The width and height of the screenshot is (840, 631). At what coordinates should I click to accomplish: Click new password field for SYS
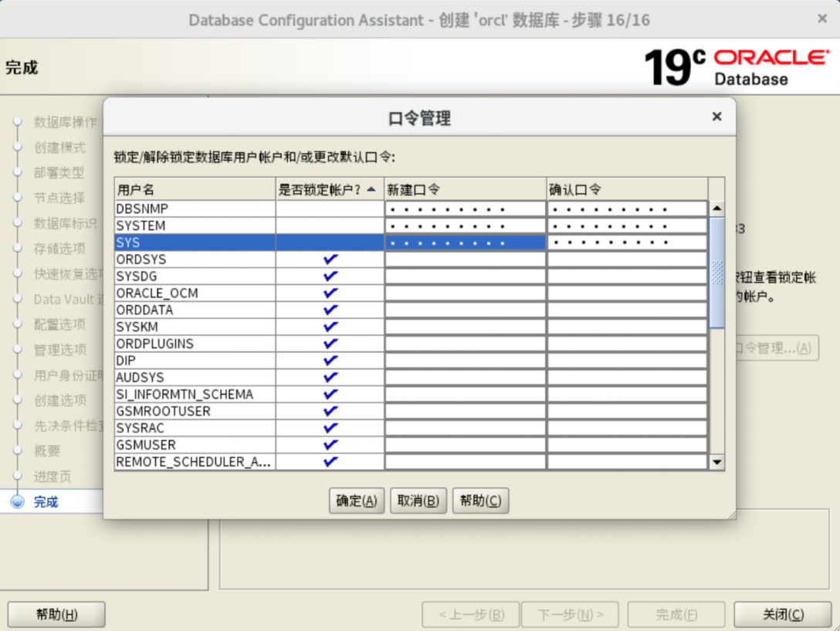pos(465,243)
